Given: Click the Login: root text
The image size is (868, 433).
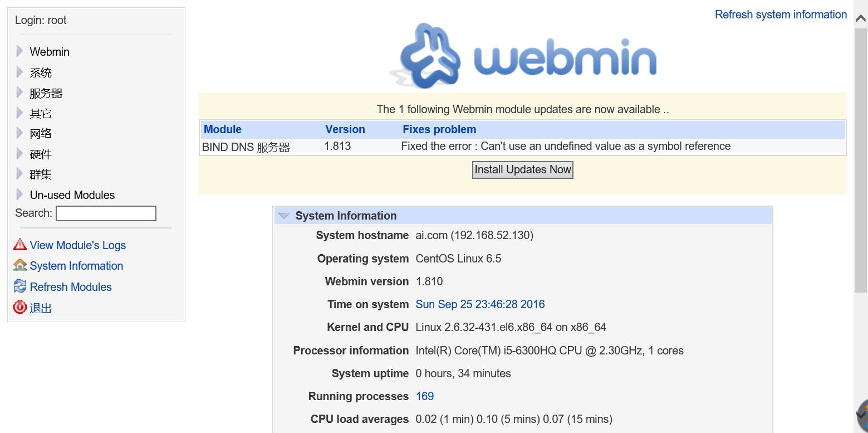Looking at the screenshot, I should 41,20.
